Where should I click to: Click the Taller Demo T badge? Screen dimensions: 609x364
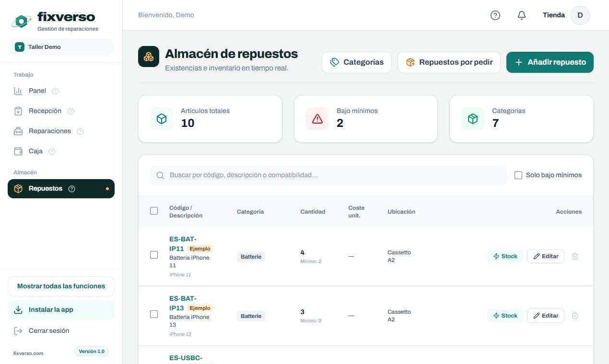point(20,47)
